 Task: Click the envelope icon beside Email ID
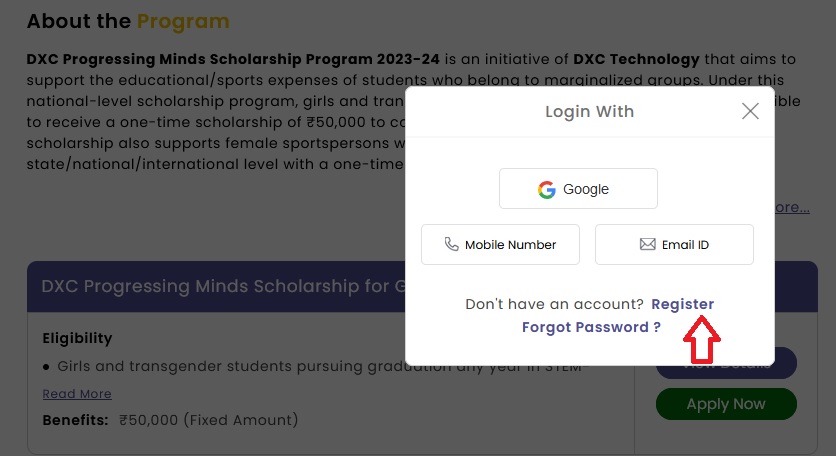[x=647, y=244]
